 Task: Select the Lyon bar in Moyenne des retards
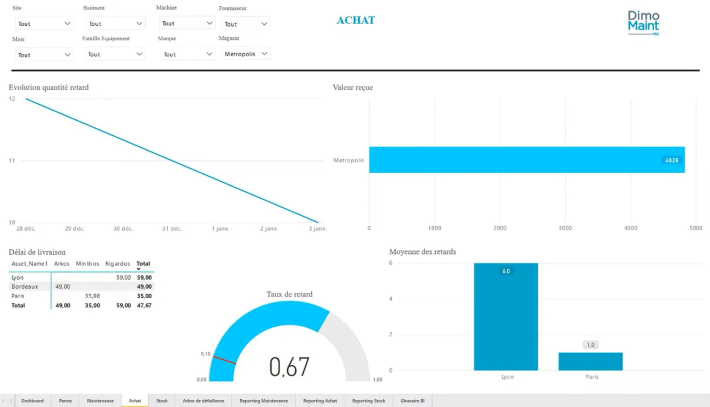pyautogui.click(x=506, y=316)
